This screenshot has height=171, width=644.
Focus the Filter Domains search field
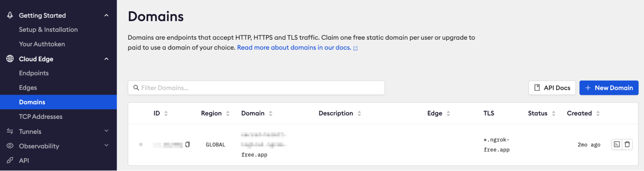pyautogui.click(x=256, y=88)
